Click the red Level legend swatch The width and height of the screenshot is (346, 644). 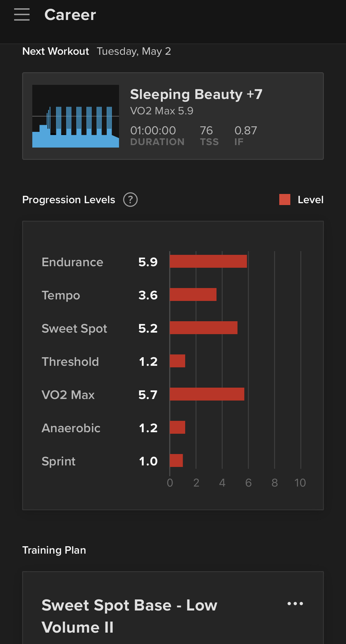point(284,200)
